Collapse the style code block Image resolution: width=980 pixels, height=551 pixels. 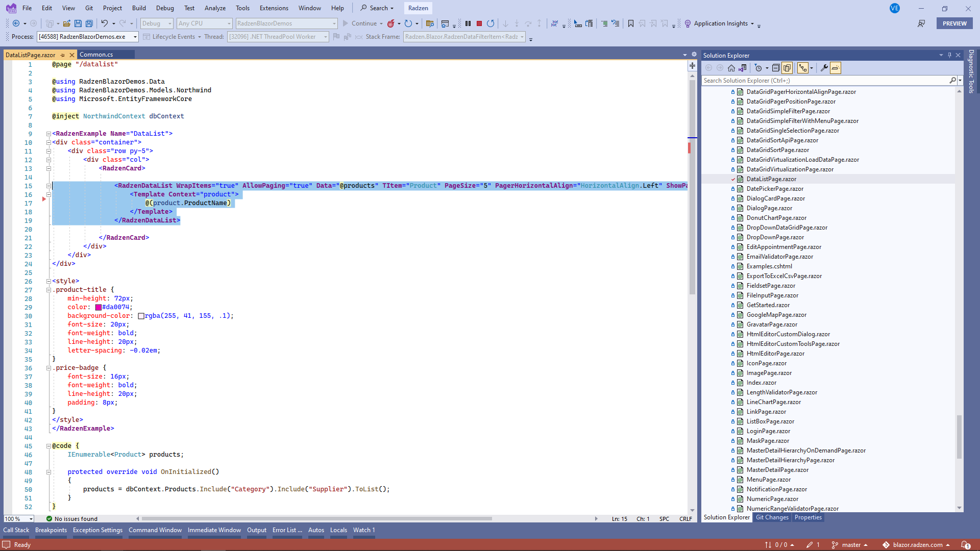48,281
